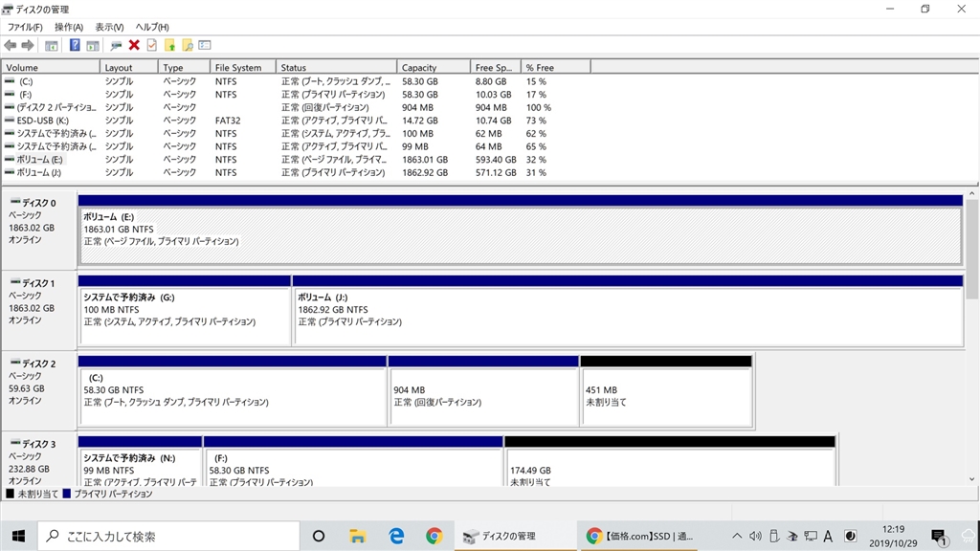
Task: Sort by the % Free column header
Action: click(x=555, y=68)
